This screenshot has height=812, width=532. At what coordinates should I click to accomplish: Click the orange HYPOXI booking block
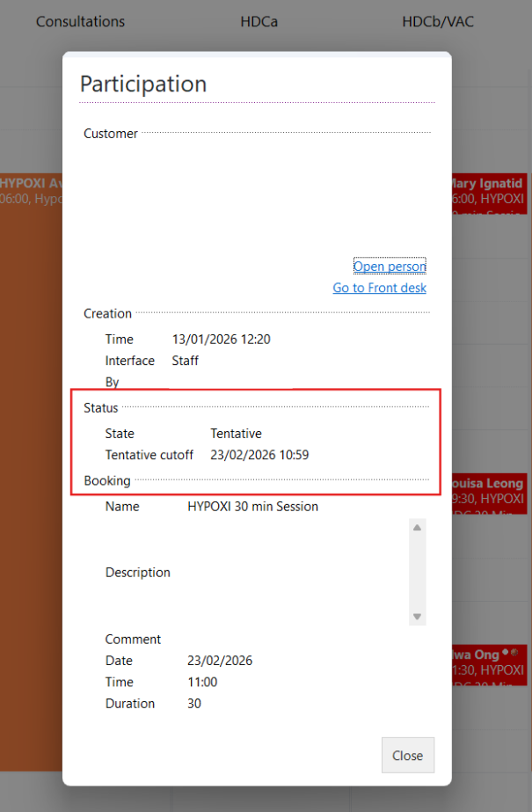click(x=31, y=440)
